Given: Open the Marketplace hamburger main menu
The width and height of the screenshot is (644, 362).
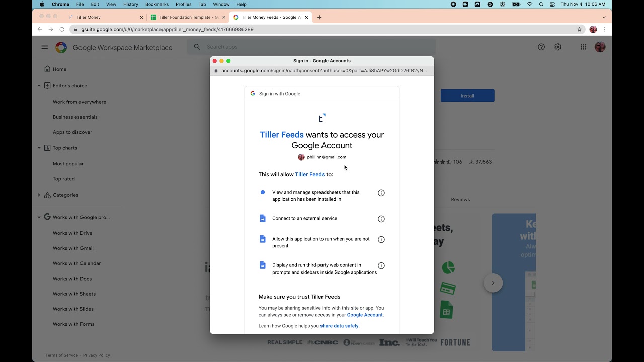Looking at the screenshot, I should (x=45, y=47).
